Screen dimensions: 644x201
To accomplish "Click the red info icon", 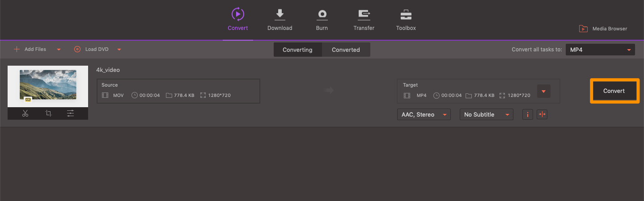I will click(x=528, y=114).
